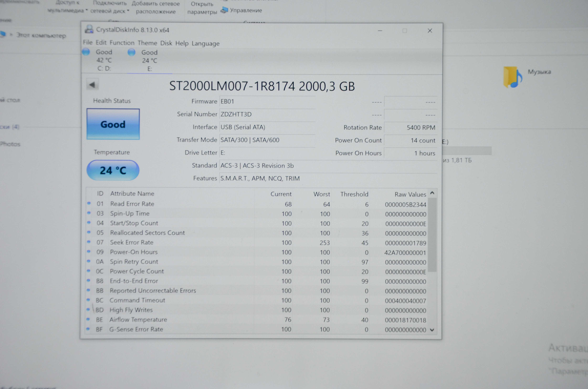Open the Edit menu
The height and width of the screenshot is (389, 588).
click(x=101, y=42)
